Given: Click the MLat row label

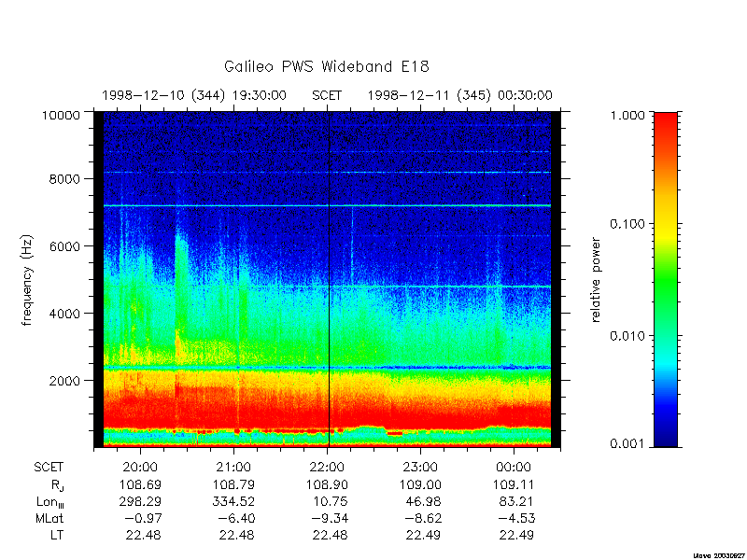Looking at the screenshot, I should pyautogui.click(x=49, y=518).
